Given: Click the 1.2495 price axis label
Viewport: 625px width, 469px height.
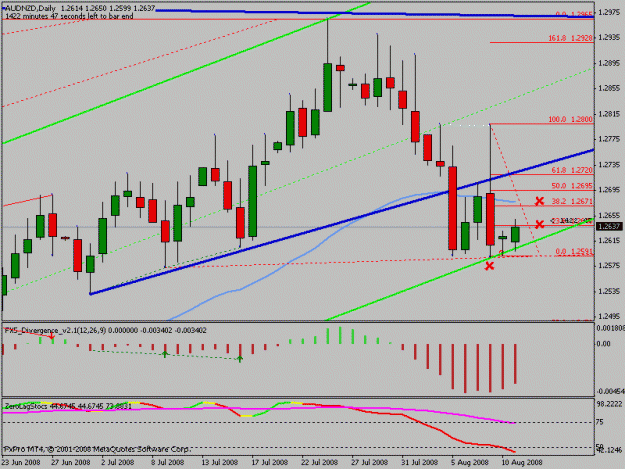Looking at the screenshot, I should coord(609,316).
